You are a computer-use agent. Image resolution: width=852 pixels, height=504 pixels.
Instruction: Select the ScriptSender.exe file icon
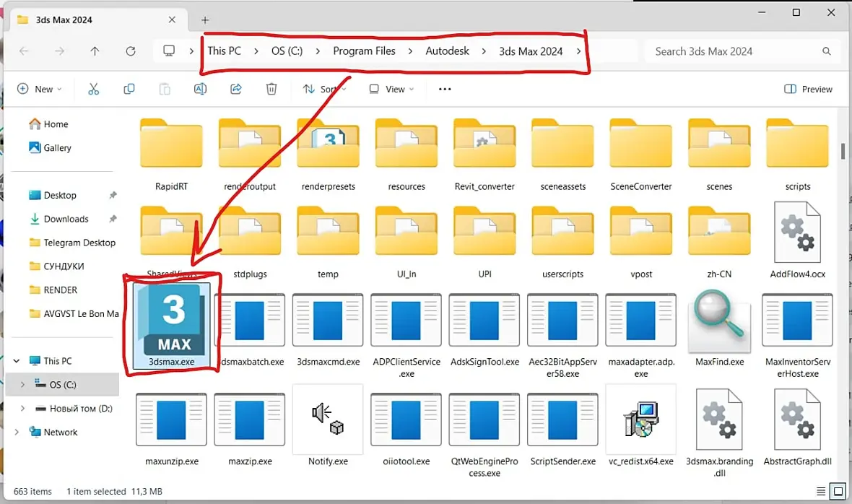(x=562, y=420)
